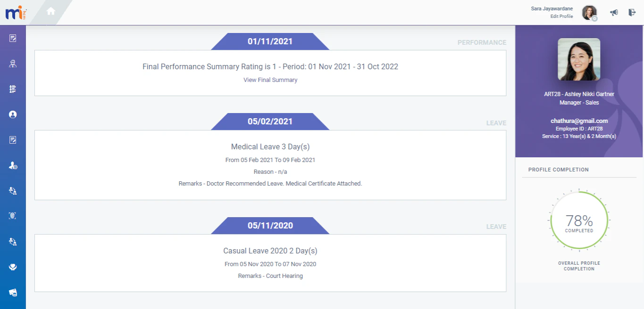Click the logout door icon
The width and height of the screenshot is (644, 309).
point(632,12)
